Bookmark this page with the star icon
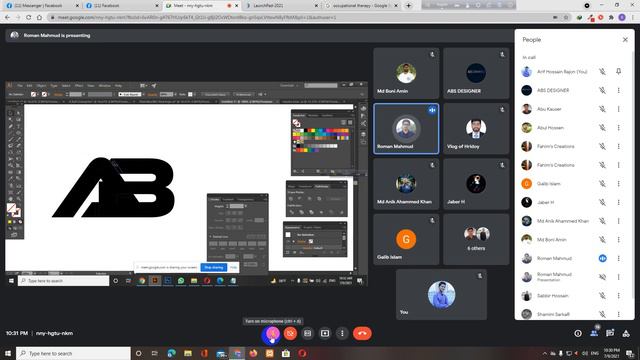Viewport: 640px width, 360px height. point(566,18)
